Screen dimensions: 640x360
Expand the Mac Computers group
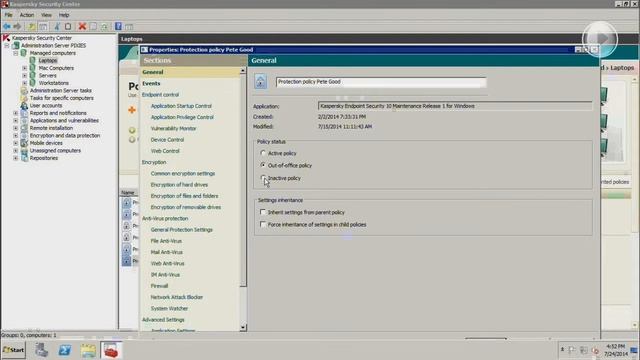click(24, 68)
